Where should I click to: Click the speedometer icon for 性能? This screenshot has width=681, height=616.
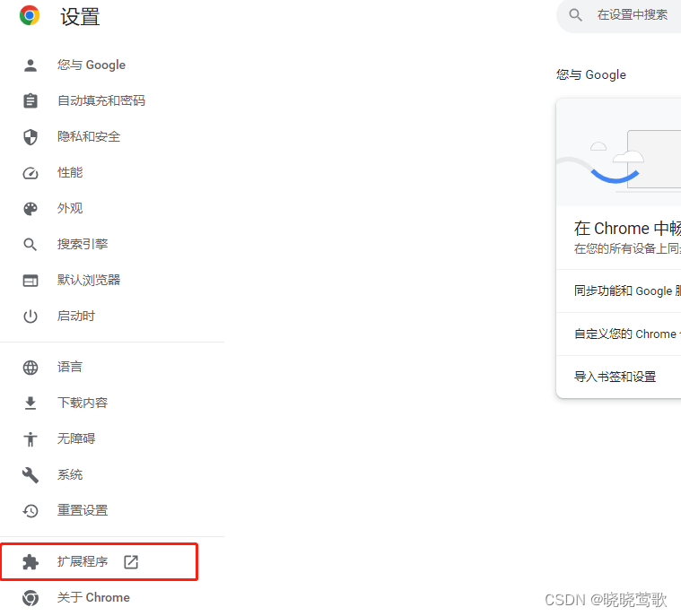(31, 173)
